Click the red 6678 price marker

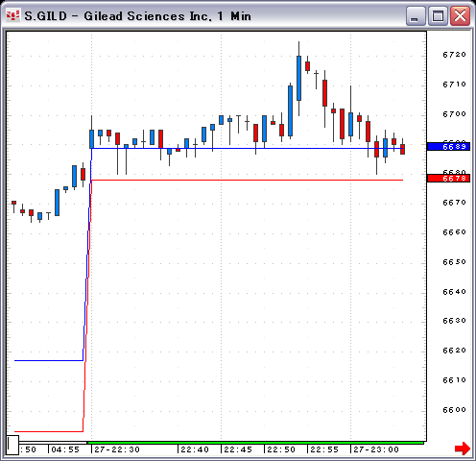449,179
